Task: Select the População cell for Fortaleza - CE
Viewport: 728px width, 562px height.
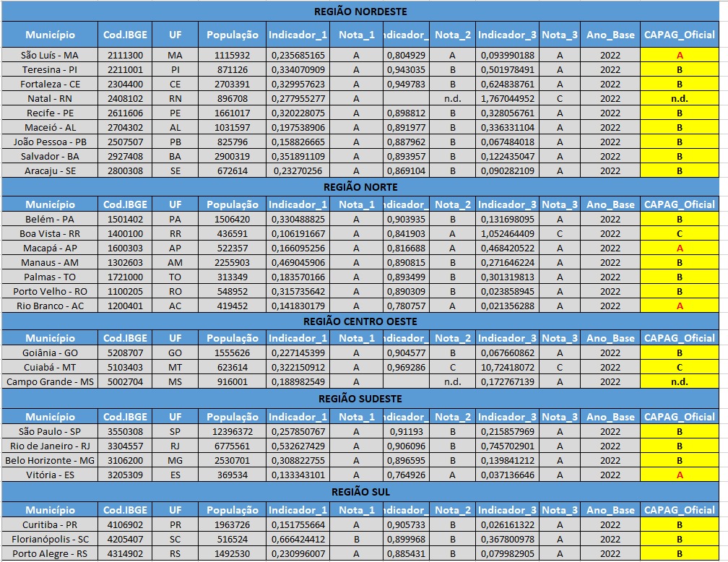Action: click(x=232, y=84)
